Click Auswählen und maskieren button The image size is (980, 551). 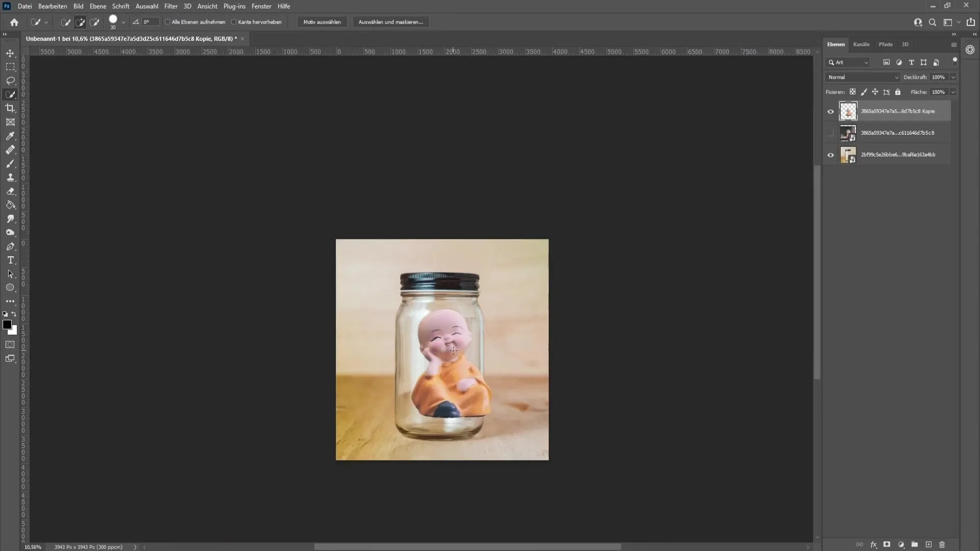(390, 22)
